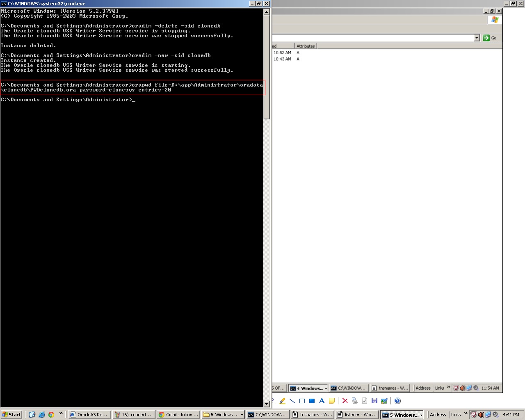Select the rectangle outline tool
Image resolution: width=525 pixels, height=420 pixels.
click(x=301, y=401)
